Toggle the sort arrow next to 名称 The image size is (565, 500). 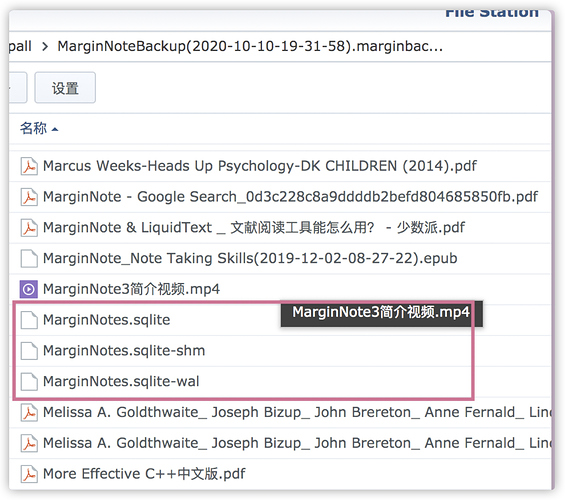tap(55, 129)
